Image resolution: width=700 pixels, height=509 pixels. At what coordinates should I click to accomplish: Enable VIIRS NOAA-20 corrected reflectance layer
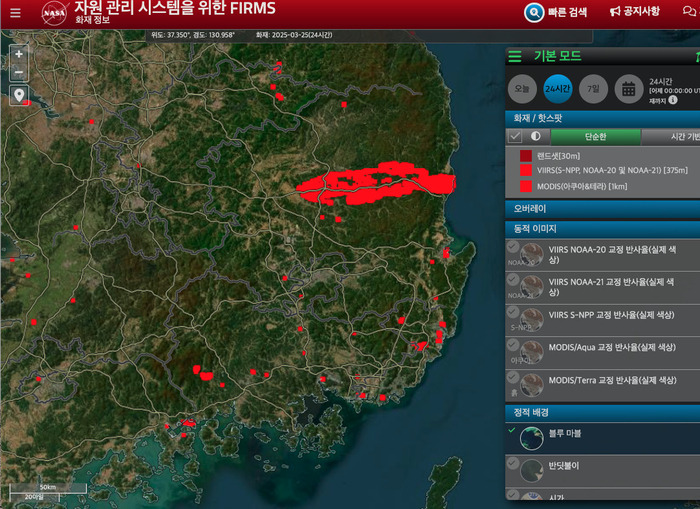pyautogui.click(x=513, y=246)
